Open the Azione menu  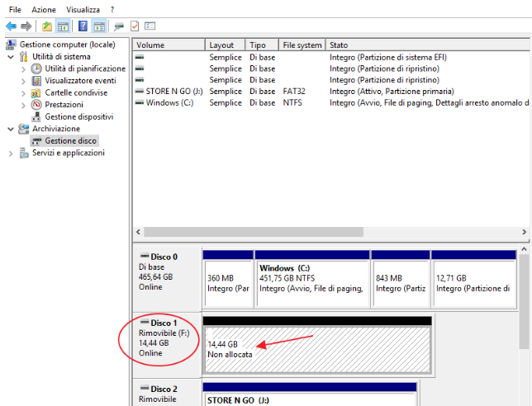point(44,9)
